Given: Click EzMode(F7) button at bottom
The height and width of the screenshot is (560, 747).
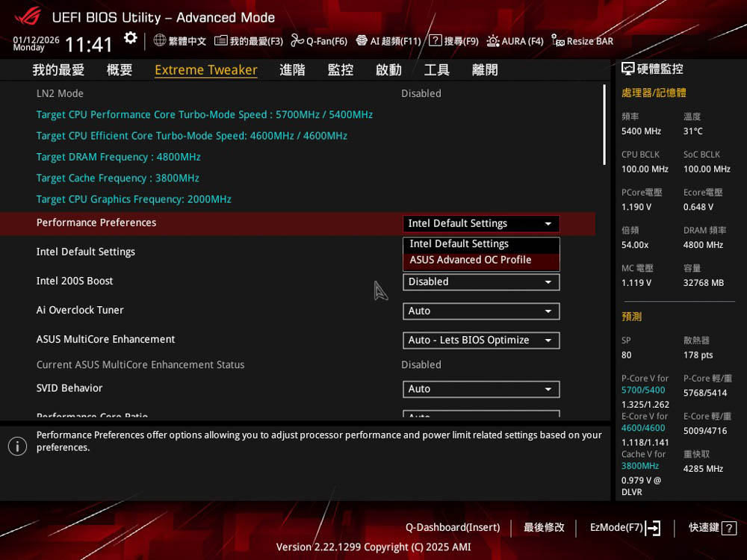Looking at the screenshot, I should (624, 527).
